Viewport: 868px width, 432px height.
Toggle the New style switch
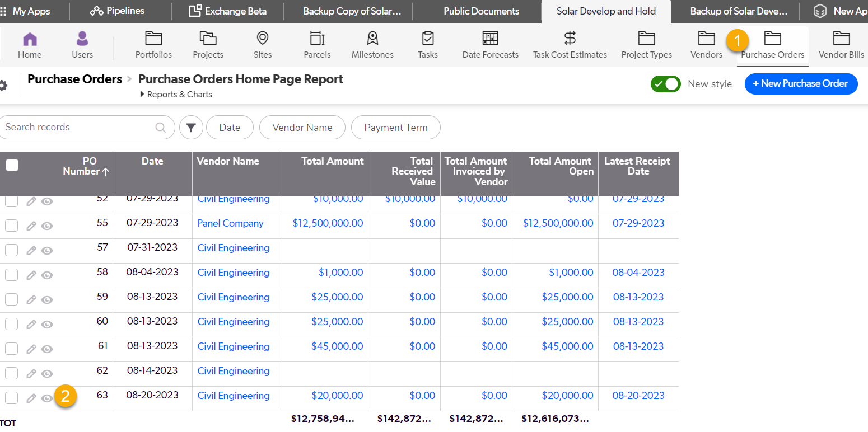[665, 84]
